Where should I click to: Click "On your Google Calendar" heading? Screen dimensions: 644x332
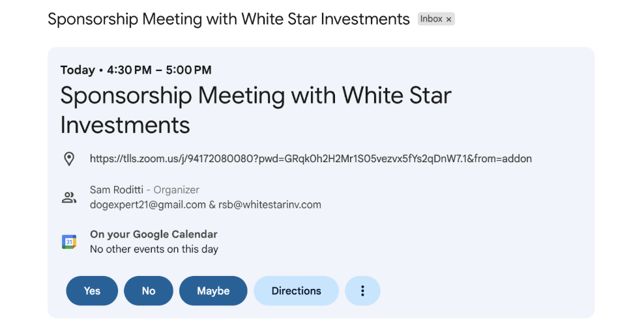(x=153, y=234)
